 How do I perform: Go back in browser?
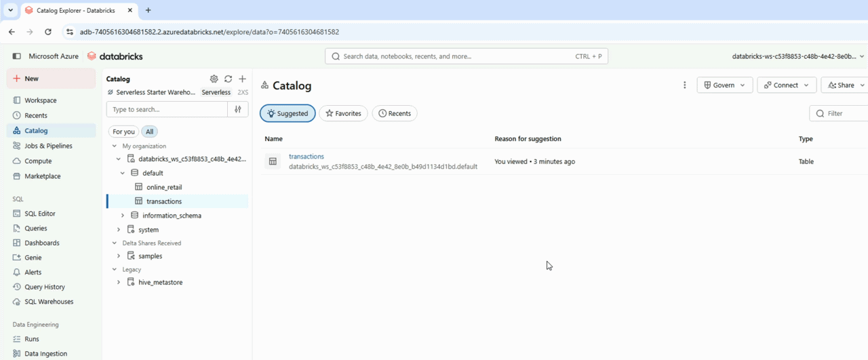pos(12,32)
